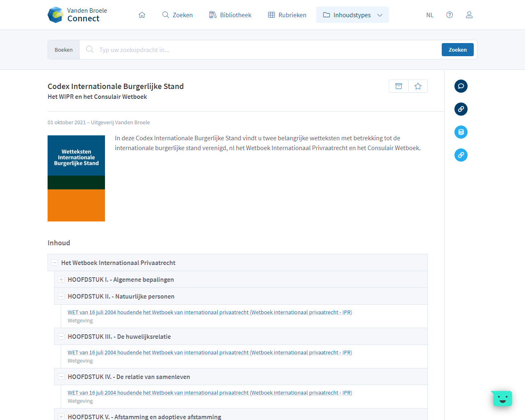Click the magnifier icon in search box
The height and width of the screenshot is (420, 525).
[x=90, y=50]
